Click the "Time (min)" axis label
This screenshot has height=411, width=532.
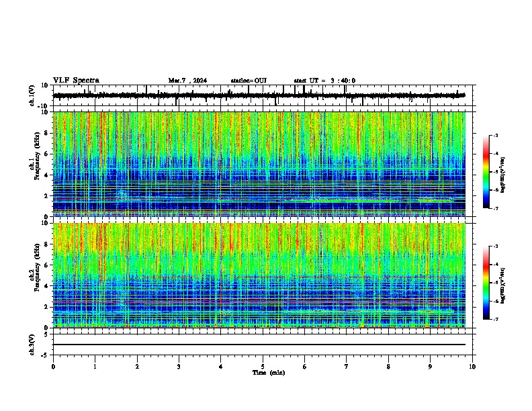click(269, 373)
